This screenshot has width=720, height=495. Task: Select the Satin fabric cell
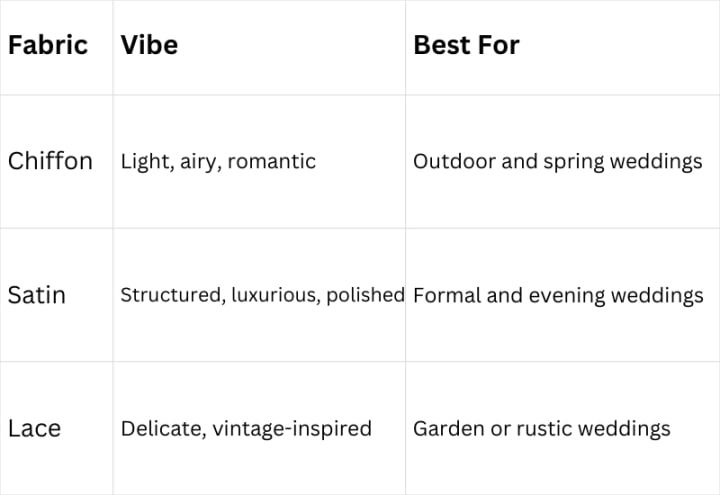click(x=56, y=295)
